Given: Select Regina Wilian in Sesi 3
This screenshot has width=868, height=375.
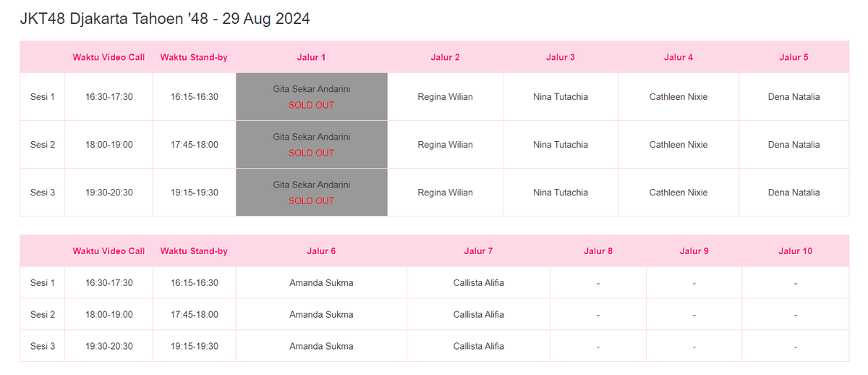Looking at the screenshot, I should [x=445, y=193].
